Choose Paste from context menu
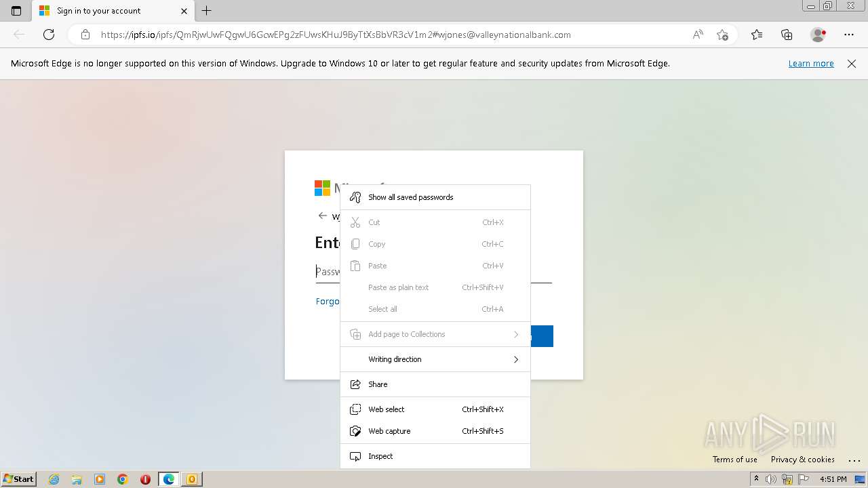This screenshot has width=868, height=488. [435, 266]
